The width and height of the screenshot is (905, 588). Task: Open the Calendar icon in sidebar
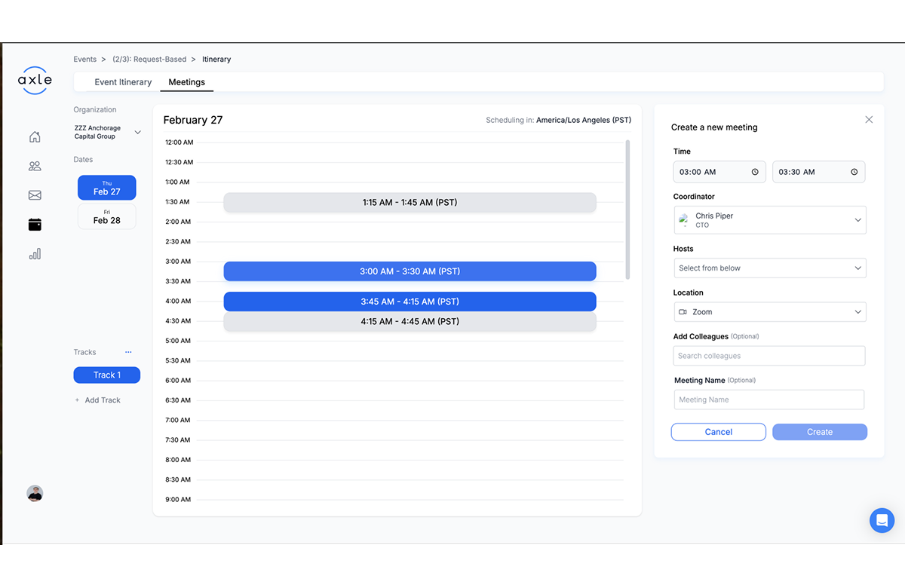click(x=35, y=225)
